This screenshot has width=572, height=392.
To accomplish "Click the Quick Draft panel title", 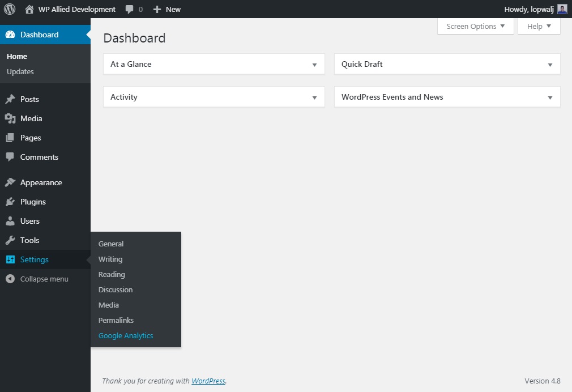I will pos(362,64).
